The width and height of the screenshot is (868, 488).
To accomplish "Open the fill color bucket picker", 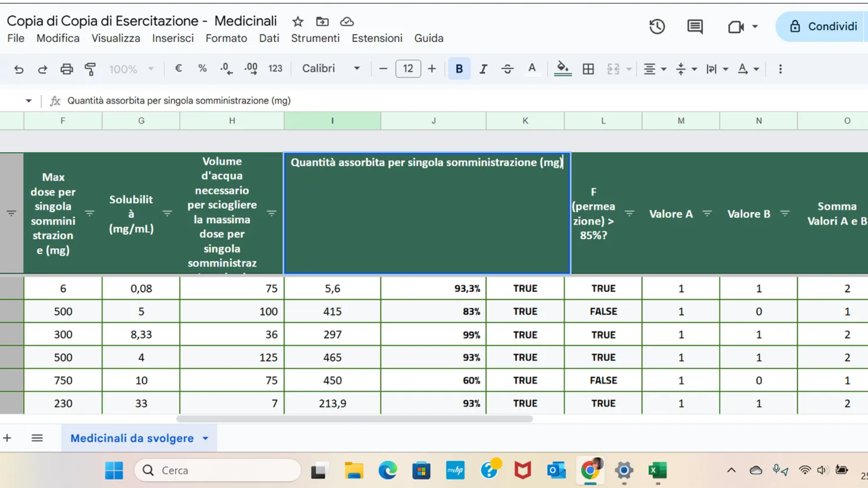I will (562, 69).
